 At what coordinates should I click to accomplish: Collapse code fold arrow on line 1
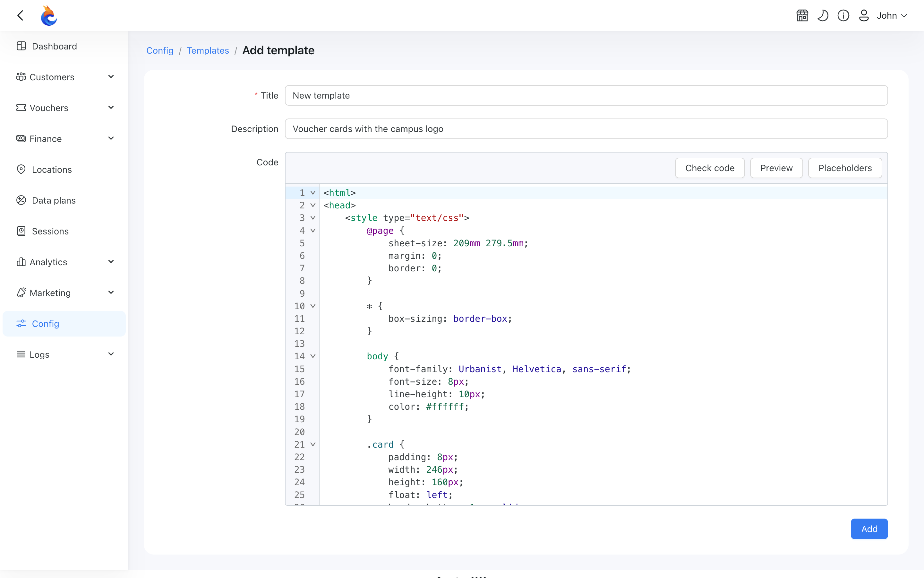click(x=313, y=193)
